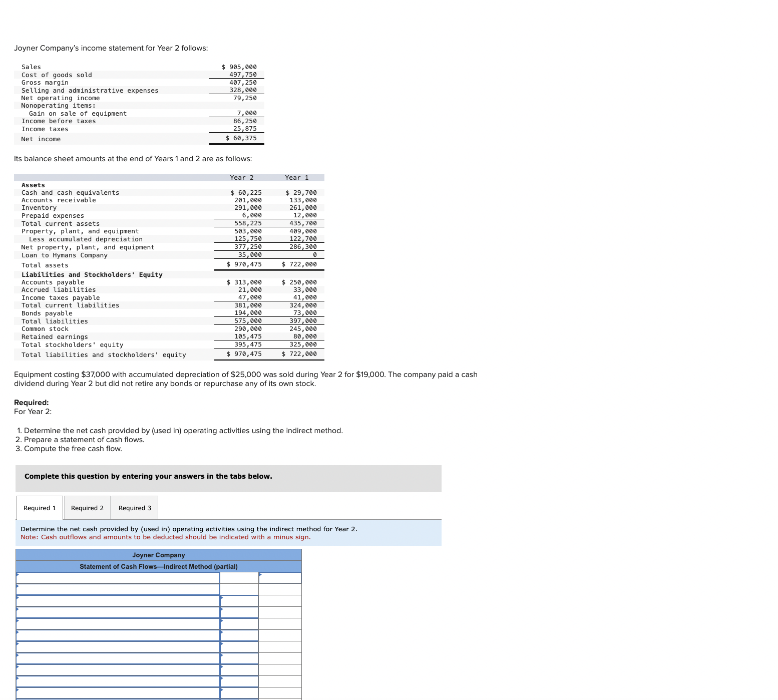Click the Statement of Cash Flows title bar
This screenshot has height=700, width=778.
159,566
